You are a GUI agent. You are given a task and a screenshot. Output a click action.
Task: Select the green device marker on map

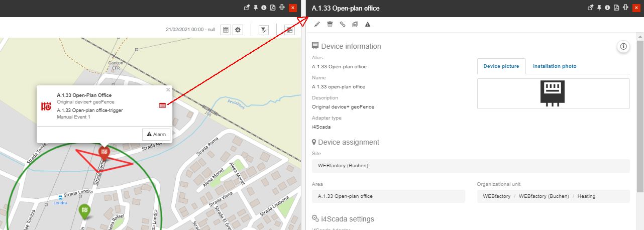click(x=85, y=211)
